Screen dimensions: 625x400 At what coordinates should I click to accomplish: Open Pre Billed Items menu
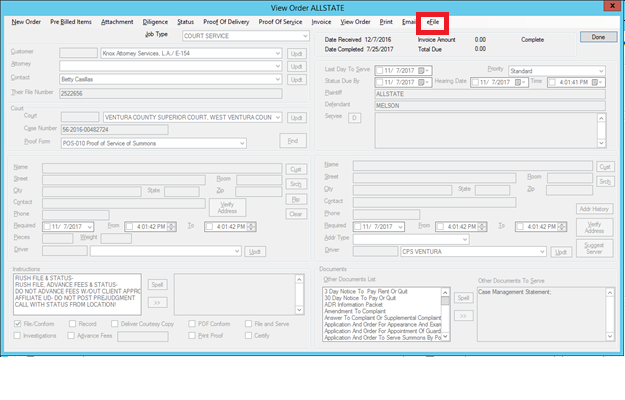coord(71,22)
